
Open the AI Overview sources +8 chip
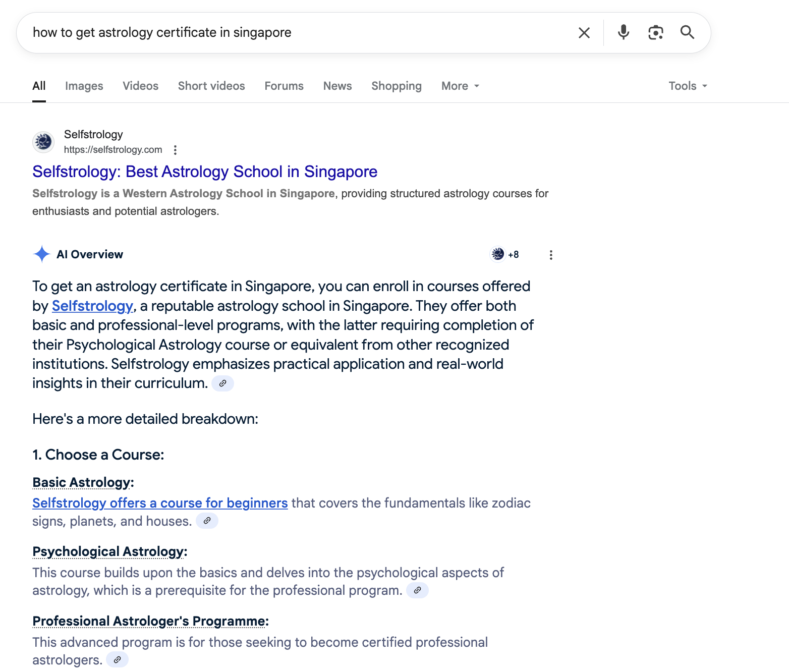[505, 254]
